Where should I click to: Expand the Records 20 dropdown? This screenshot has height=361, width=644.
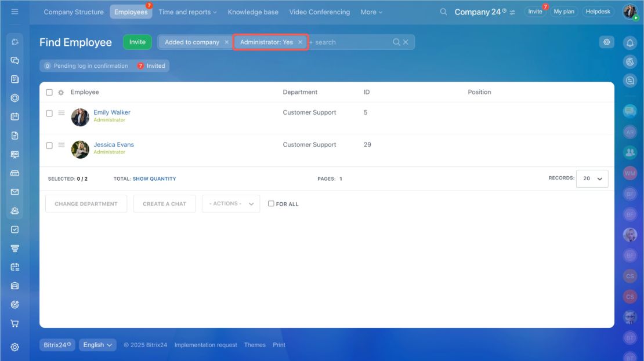click(x=592, y=178)
